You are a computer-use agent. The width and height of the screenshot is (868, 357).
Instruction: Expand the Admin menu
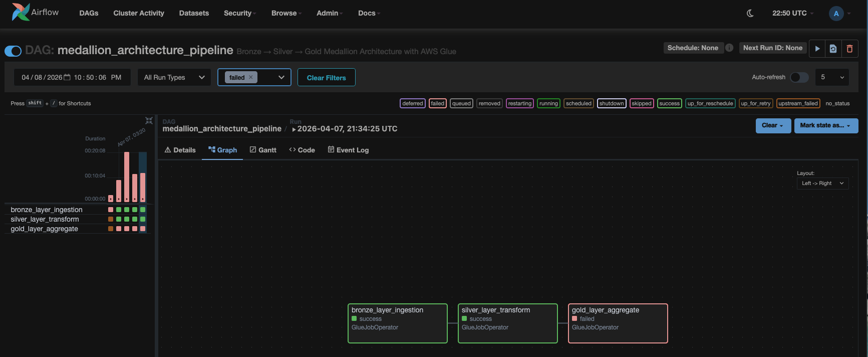point(329,13)
